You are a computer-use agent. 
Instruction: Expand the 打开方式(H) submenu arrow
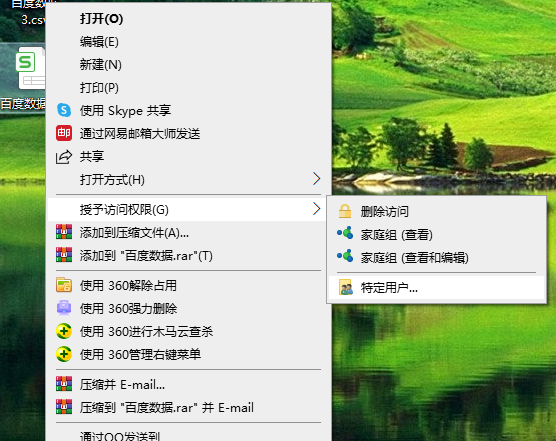[x=317, y=179]
